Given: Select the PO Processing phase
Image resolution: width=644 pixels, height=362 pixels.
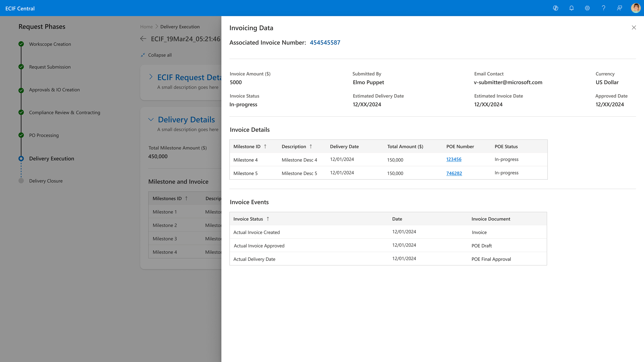Looking at the screenshot, I should coord(44,135).
